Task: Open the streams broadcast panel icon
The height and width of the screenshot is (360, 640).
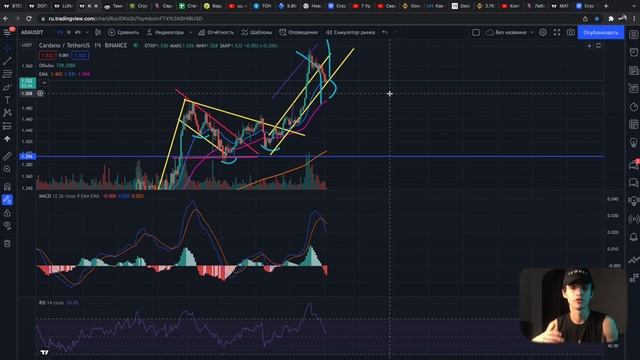Action: pos(633,219)
